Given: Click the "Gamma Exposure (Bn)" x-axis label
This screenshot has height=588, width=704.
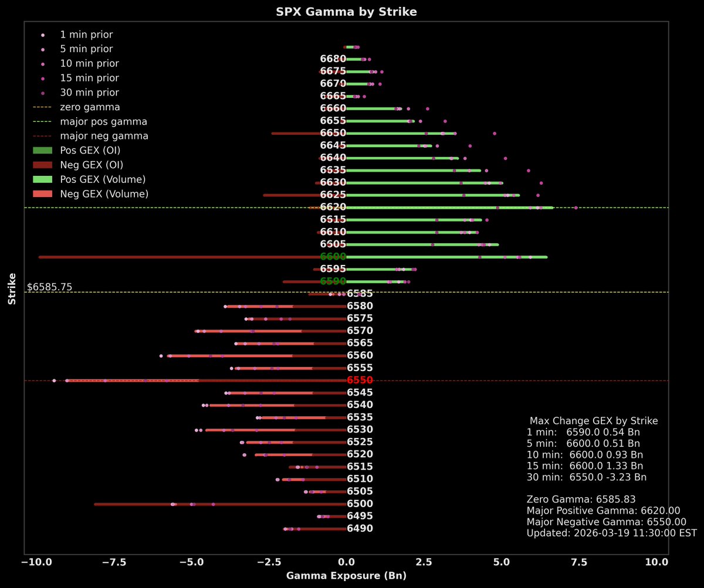Looking at the screenshot, I should tap(346, 576).
